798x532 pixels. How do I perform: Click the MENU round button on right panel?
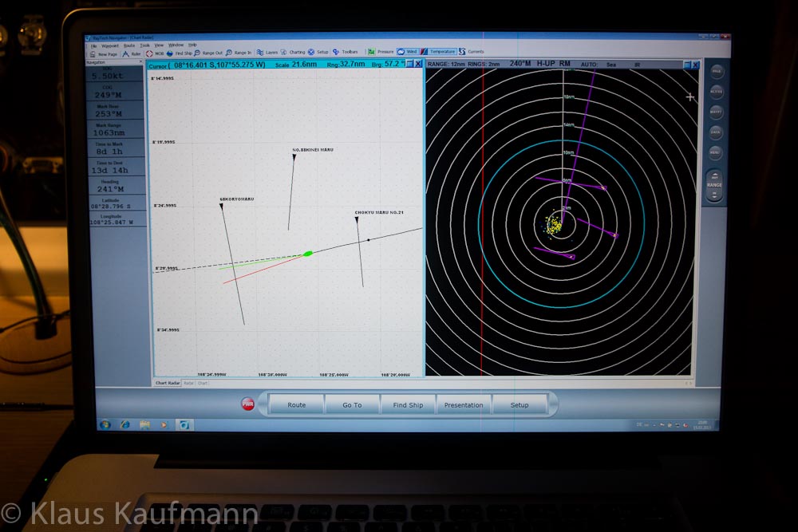coord(715,152)
